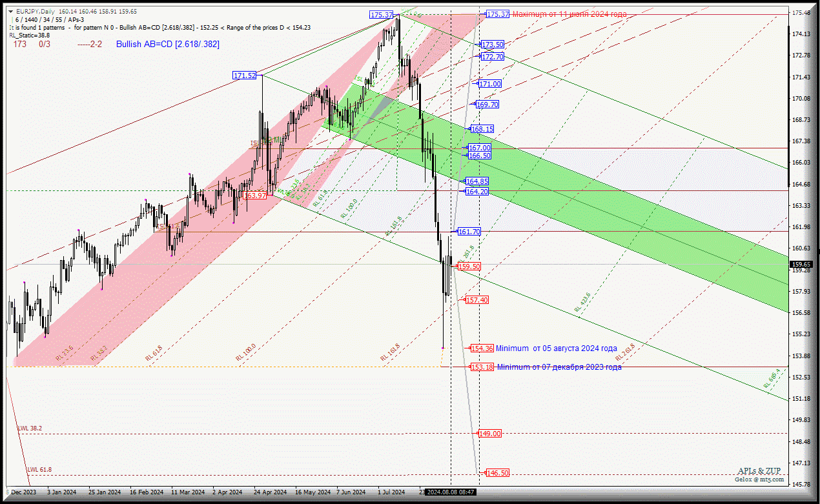This screenshot has width=820, height=504.
Task: Select the red 157.40 target label
Action: click(477, 300)
